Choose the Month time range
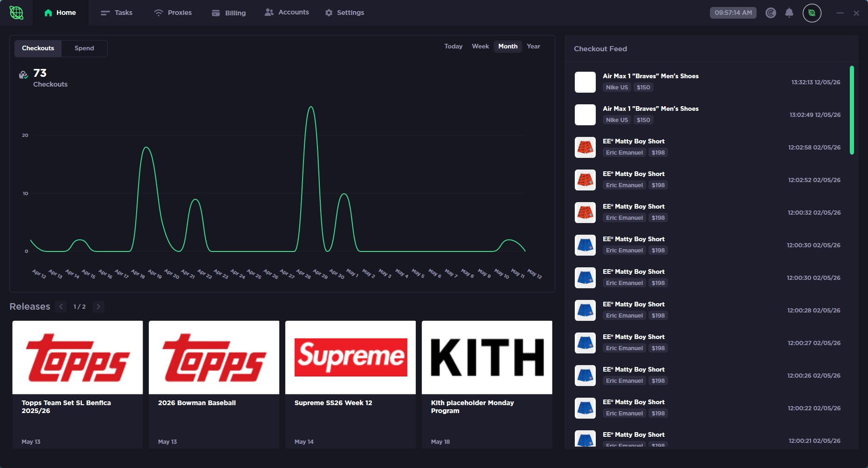The image size is (868, 468). pyautogui.click(x=508, y=47)
